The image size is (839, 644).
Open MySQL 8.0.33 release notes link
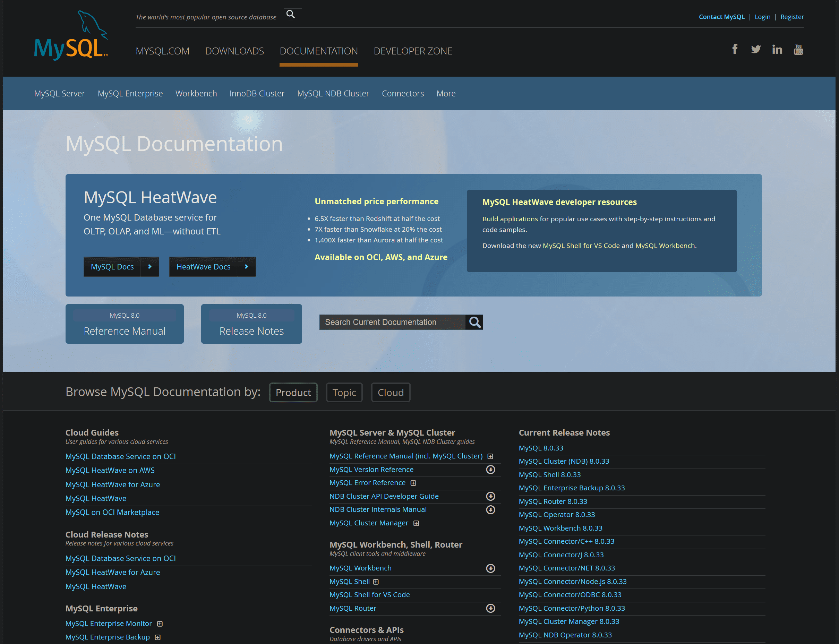point(540,448)
